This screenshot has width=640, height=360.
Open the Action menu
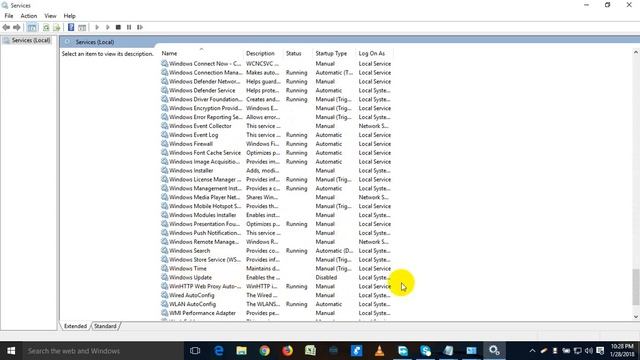[29, 16]
